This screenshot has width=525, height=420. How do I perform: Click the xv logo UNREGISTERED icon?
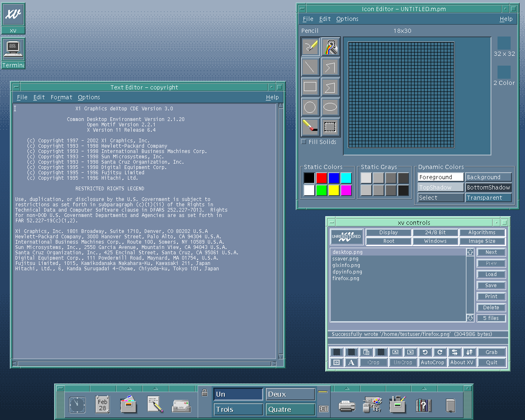point(347,237)
